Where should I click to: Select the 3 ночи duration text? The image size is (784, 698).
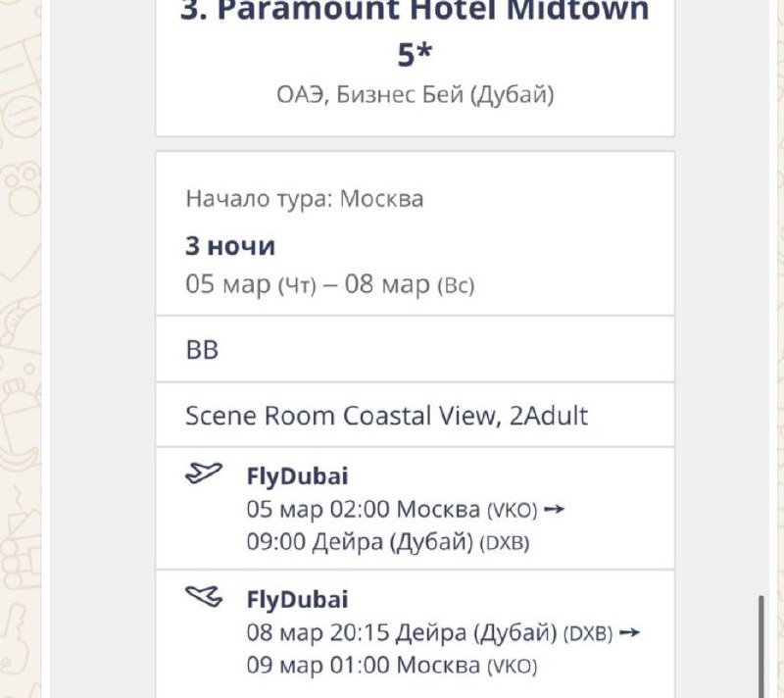tap(230, 245)
